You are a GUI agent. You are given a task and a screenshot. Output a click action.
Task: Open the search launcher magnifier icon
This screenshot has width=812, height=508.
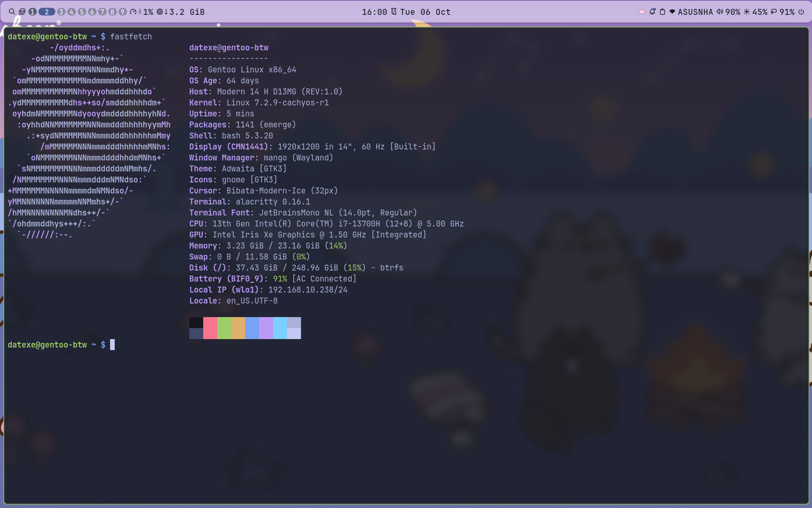12,12
